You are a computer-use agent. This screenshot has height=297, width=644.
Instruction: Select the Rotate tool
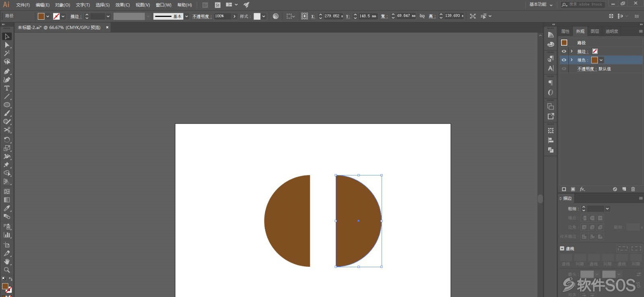click(7, 140)
